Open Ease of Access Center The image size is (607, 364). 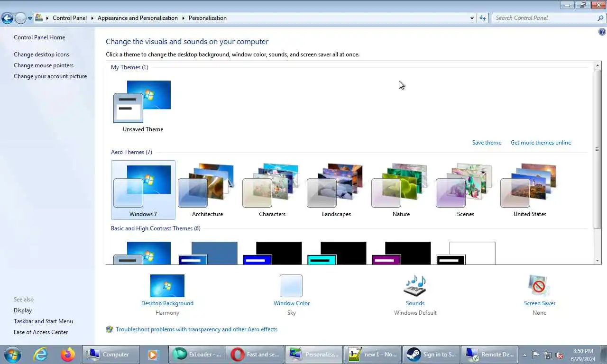[41, 332]
